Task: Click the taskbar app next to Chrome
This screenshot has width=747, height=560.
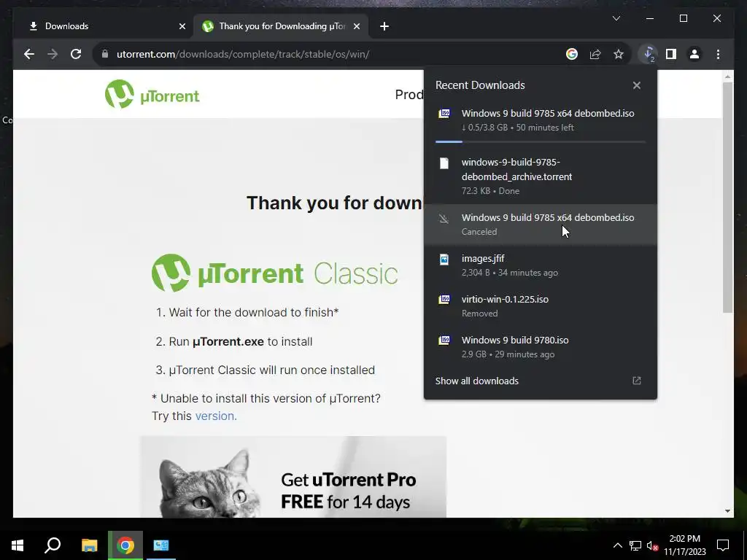Action: 161,545
